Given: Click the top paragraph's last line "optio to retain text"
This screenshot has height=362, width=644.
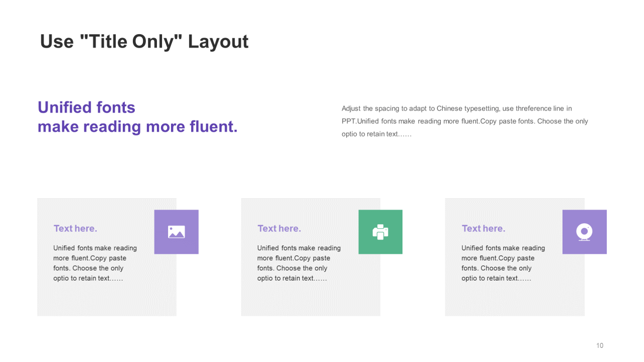Looking at the screenshot, I should pos(376,134).
